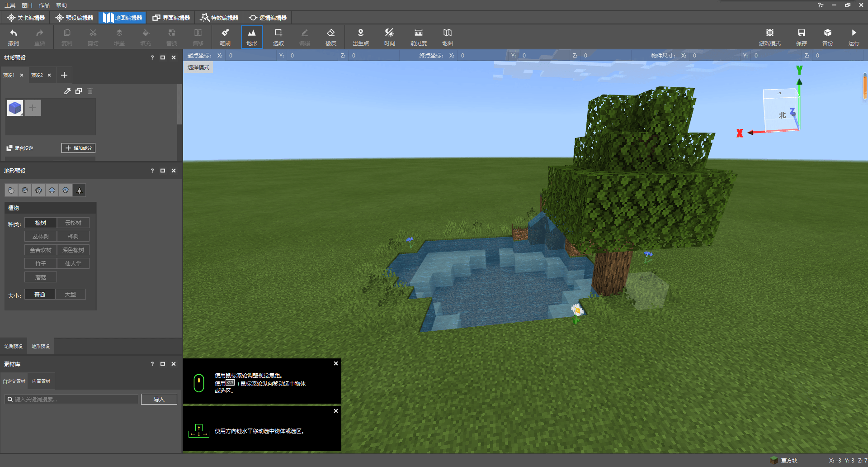
Task: Select the 蘑菇 plant type
Action: [x=41, y=277]
